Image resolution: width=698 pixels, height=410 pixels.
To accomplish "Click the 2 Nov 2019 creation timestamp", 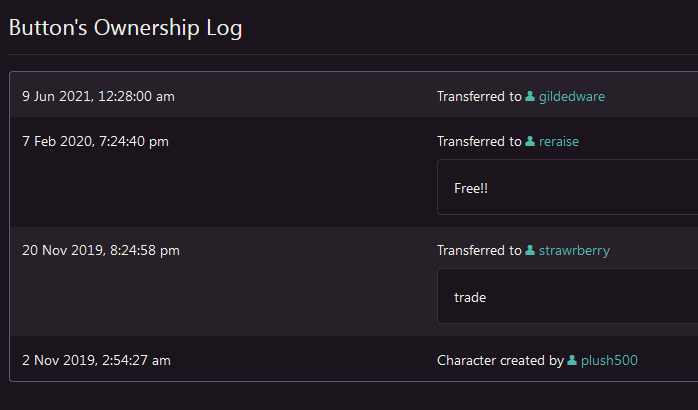I will click(x=96, y=360).
